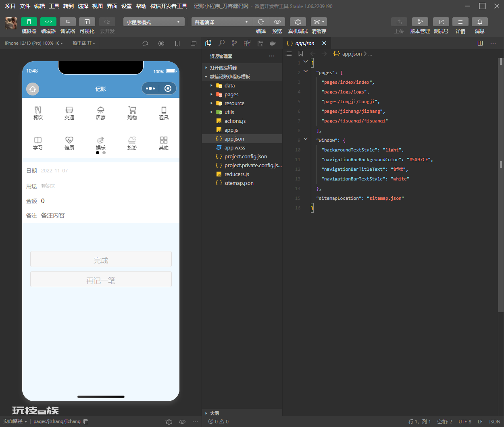This screenshot has height=427, width=504.
Task: Open the 消息 notifications bell
Action: 480,22
